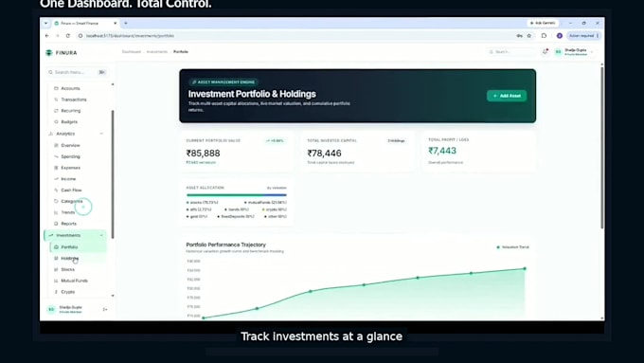Image resolution: width=644 pixels, height=363 pixels.
Task: Click the Add Asset button
Action: [507, 96]
